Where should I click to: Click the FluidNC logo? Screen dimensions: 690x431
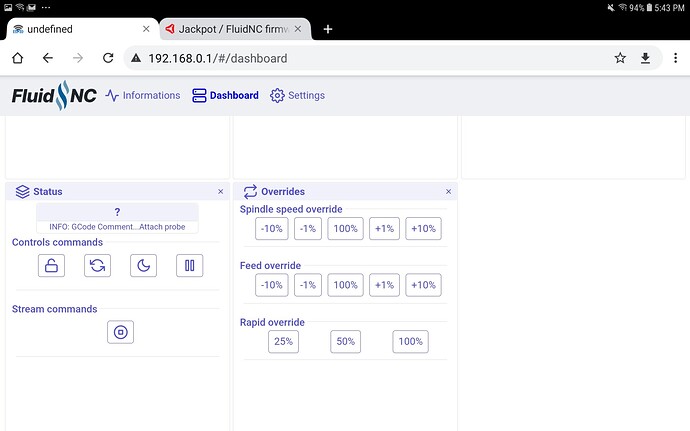click(x=54, y=95)
